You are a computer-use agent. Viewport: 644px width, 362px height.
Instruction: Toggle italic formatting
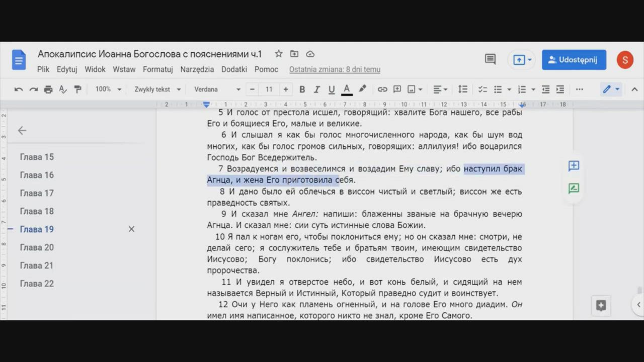click(316, 89)
